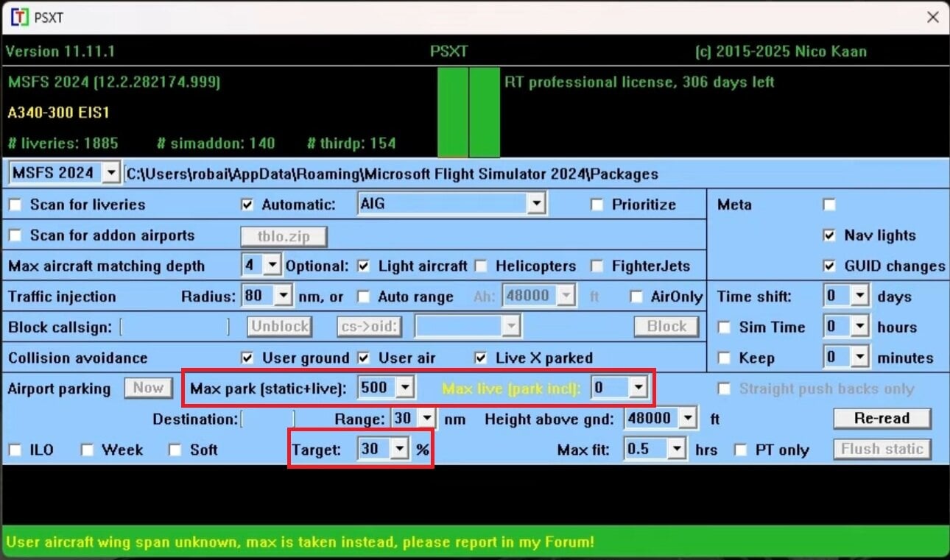This screenshot has width=950, height=560.
Task: Click the "# thirdp: 154" count
Action: [351, 143]
